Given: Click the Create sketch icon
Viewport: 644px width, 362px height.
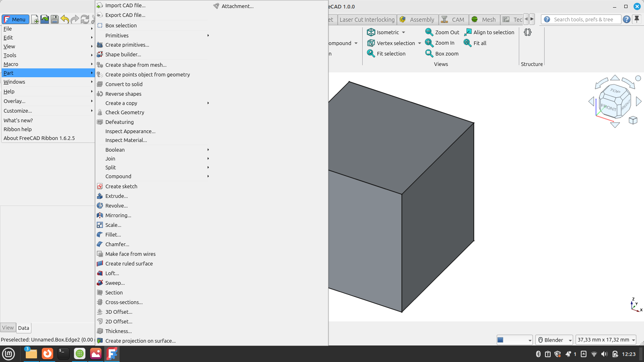Looking at the screenshot, I should click(x=100, y=186).
